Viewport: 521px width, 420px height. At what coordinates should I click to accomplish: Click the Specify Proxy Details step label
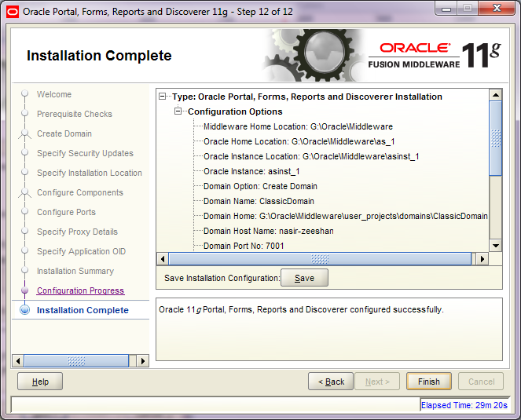point(78,232)
